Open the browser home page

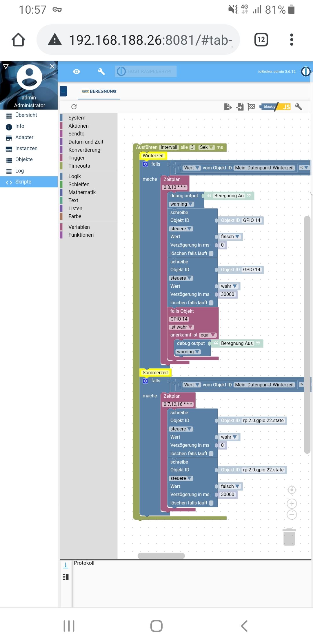[x=18, y=40]
